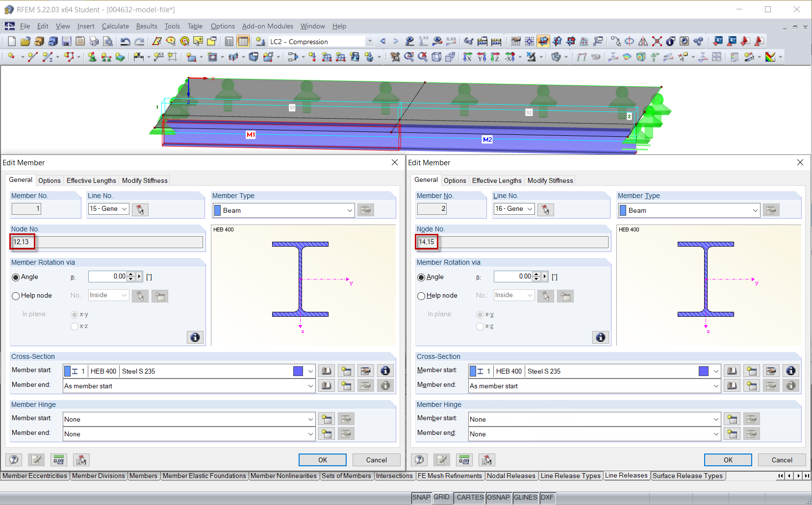Viewport: 812px width, 505px height.
Task: Open cross-section library in Member 1 dialog
Action: point(327,371)
